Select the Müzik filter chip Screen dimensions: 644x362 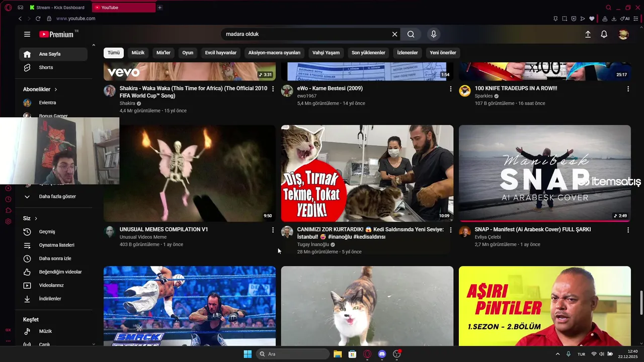click(138, 53)
